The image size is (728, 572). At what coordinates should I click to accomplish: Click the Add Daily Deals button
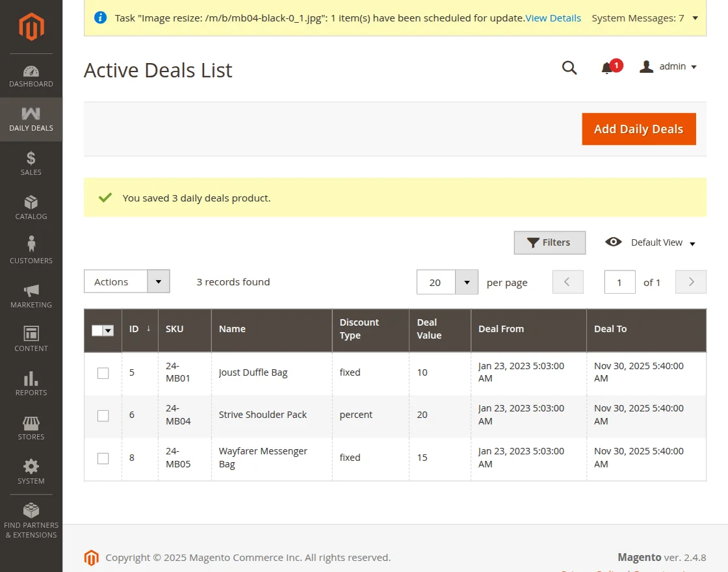[638, 129]
